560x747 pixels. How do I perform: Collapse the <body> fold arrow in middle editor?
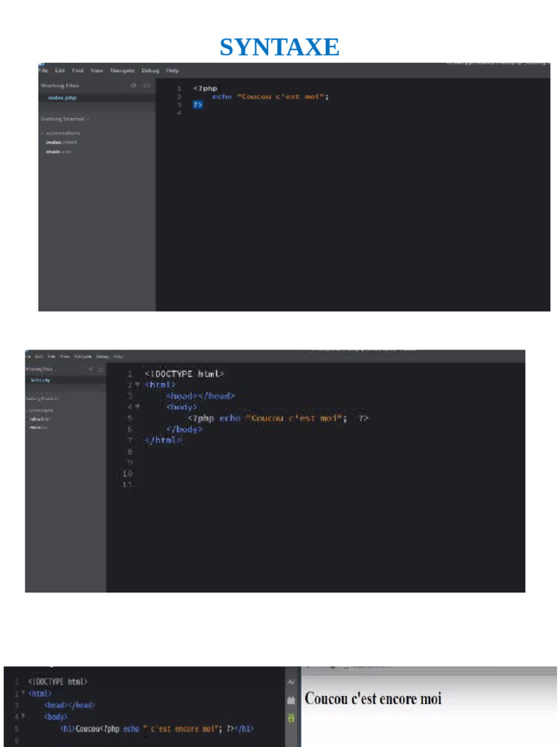click(x=138, y=407)
